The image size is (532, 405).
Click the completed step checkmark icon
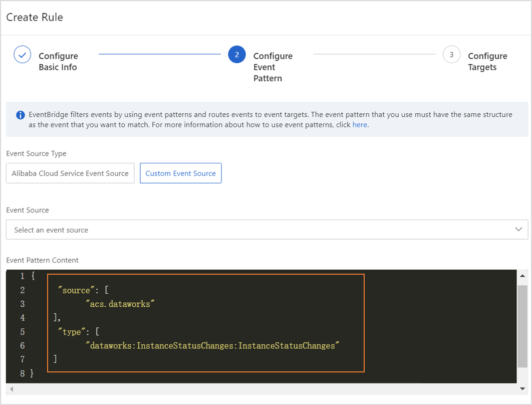[23, 55]
